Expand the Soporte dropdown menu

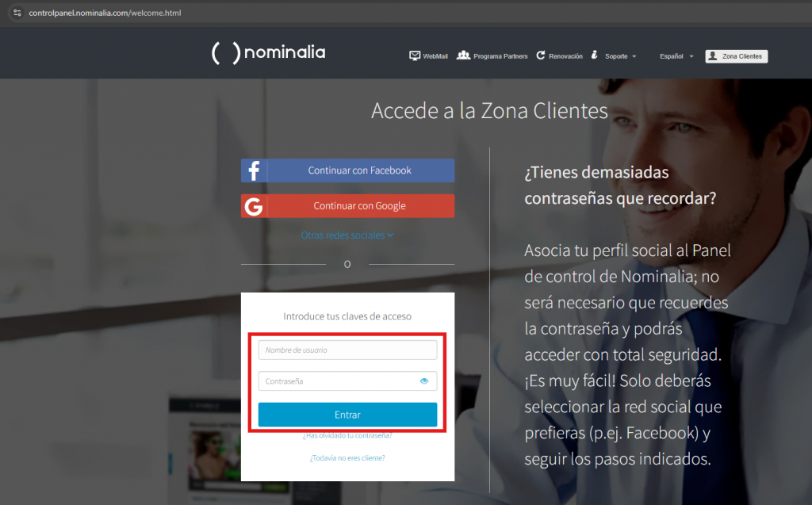620,56
